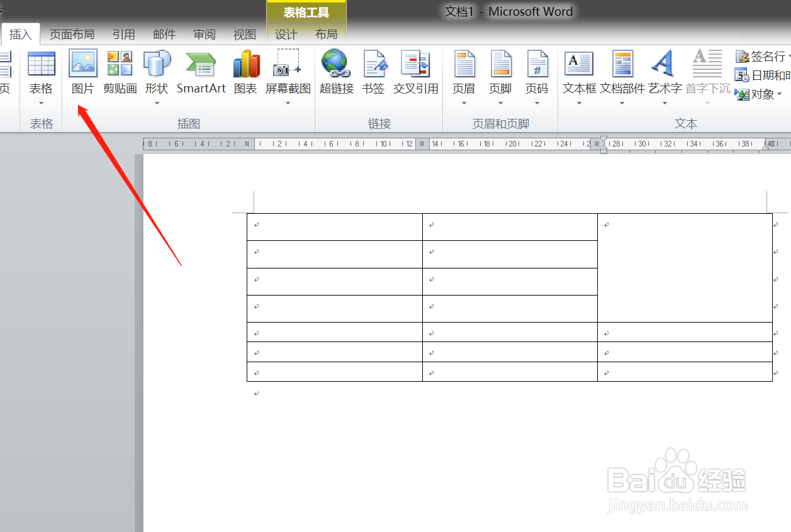Click the first indent marker on ruler

click(x=603, y=140)
